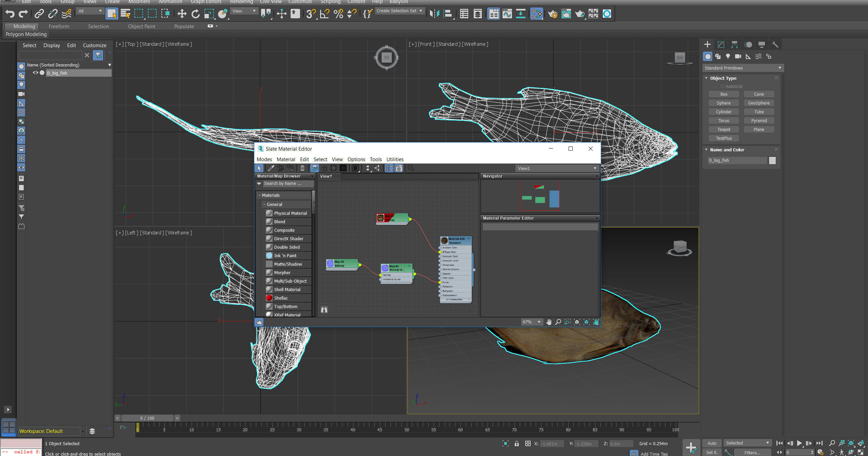Click the 0 / 100 time slider
868x456 pixels.
tap(147, 418)
